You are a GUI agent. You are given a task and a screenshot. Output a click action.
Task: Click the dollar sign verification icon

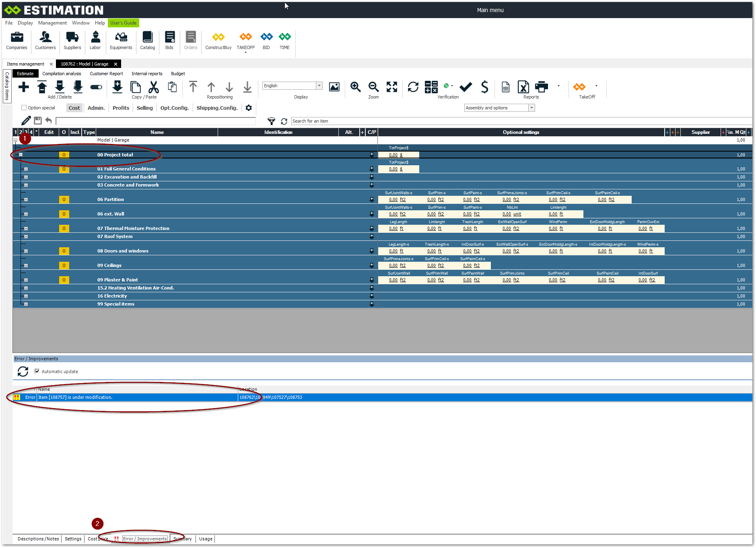point(484,87)
